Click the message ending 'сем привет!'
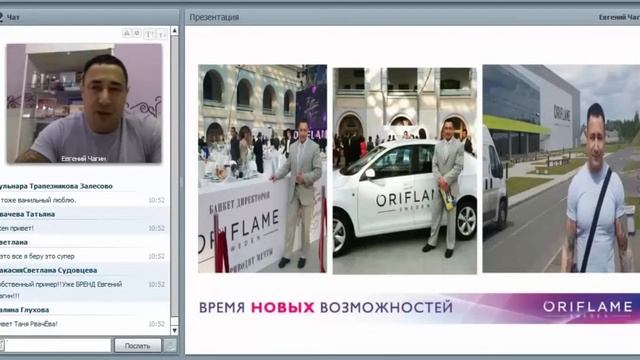Screen dimensions: 640x360 click(17, 228)
